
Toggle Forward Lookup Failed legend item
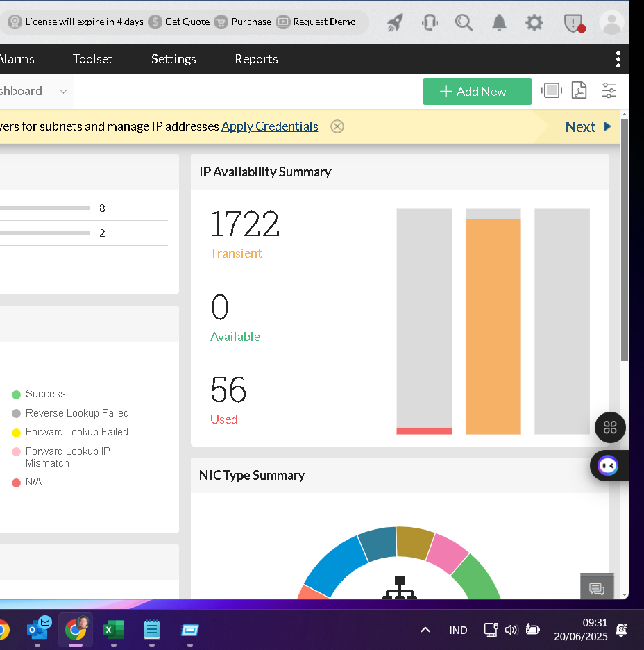pos(76,432)
